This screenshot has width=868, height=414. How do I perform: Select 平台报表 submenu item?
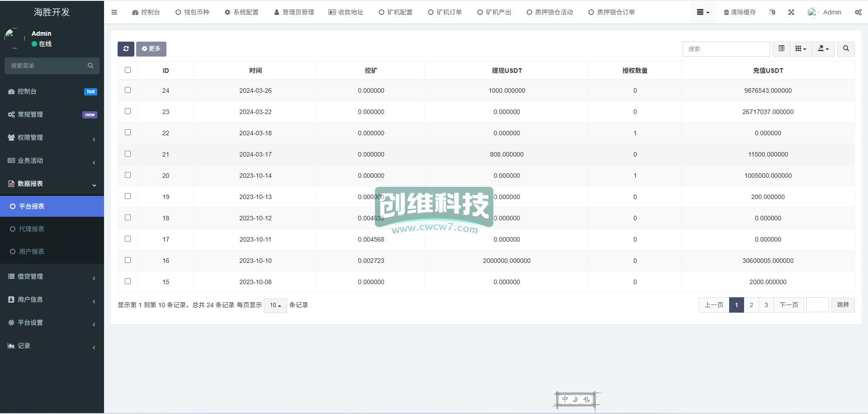52,206
